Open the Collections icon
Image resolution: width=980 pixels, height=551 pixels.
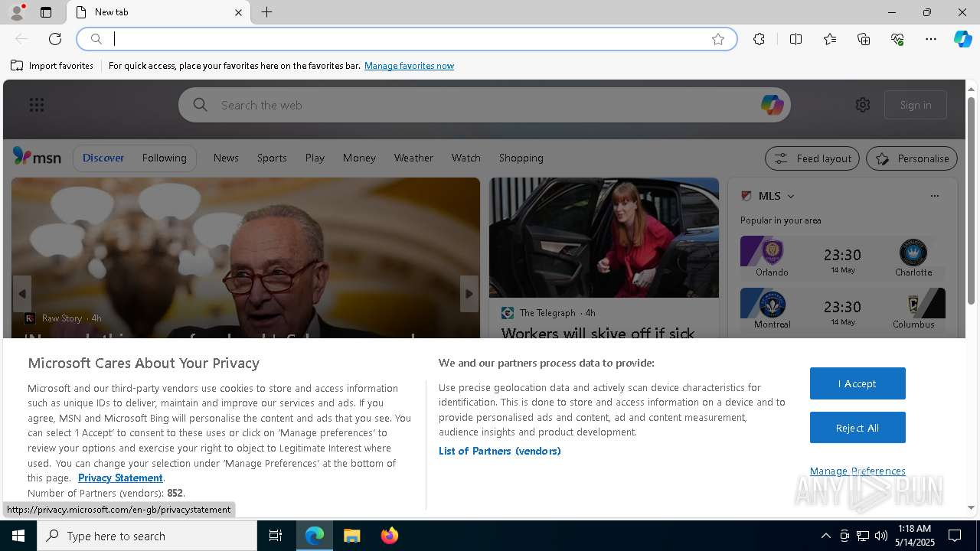pyautogui.click(x=864, y=39)
